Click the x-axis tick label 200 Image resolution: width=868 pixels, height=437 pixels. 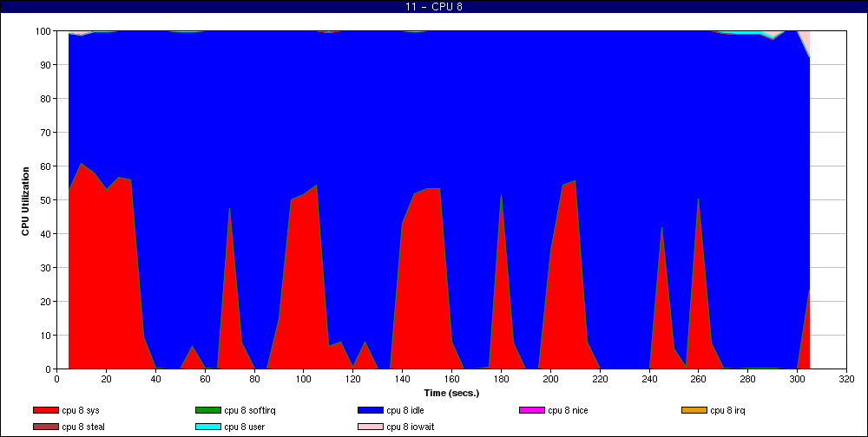click(550, 378)
